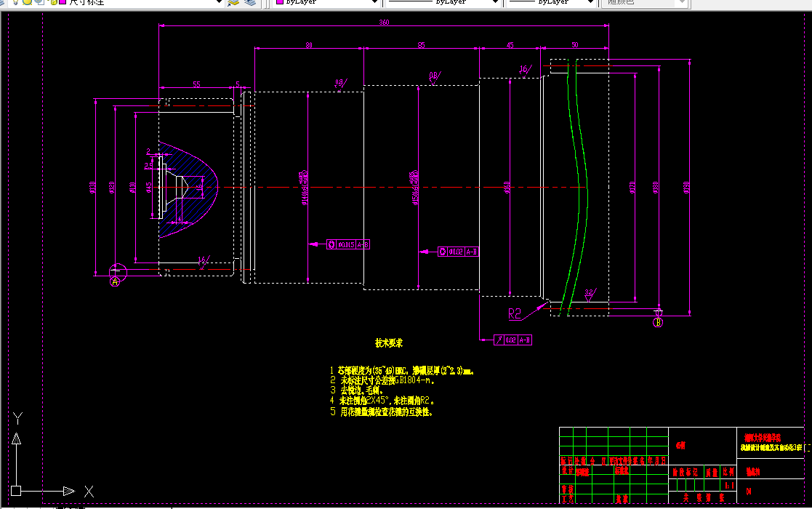Select note 3 去锐边、毛刺 text
This screenshot has height=509, width=812.
(x=356, y=390)
